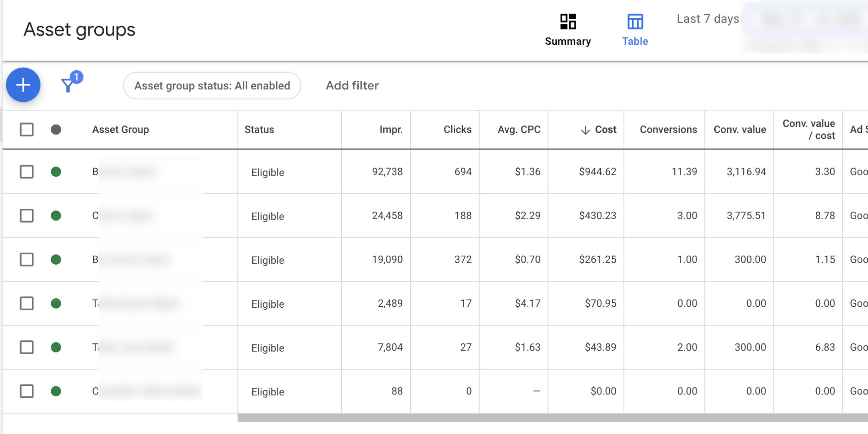The image size is (868, 434).
Task: Click the blue plus button to create asset group
Action: 23,85
